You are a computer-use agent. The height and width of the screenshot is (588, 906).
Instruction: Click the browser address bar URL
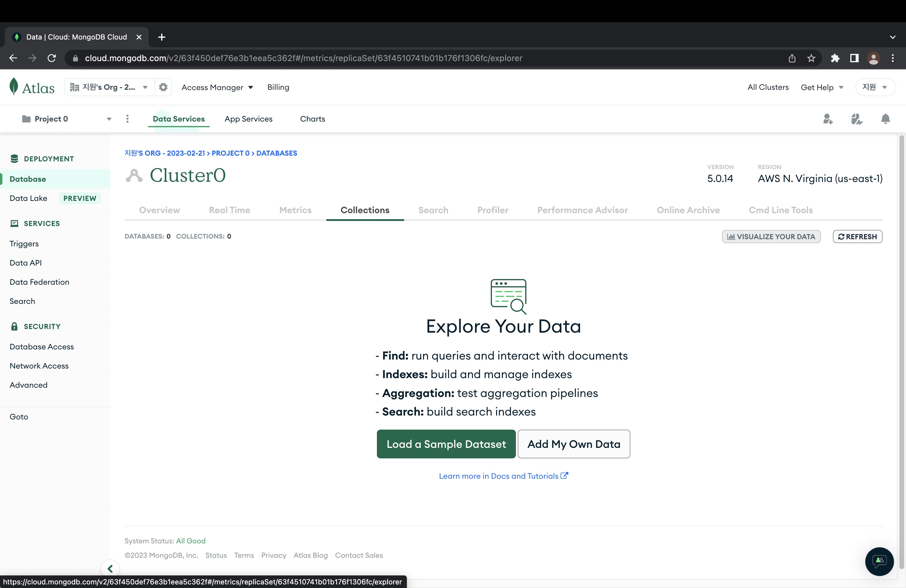303,58
